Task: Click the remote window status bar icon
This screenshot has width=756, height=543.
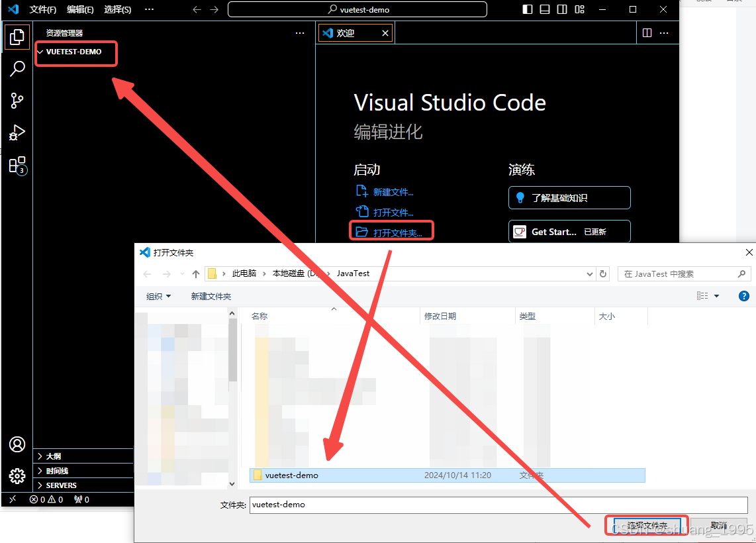Action: (x=13, y=499)
